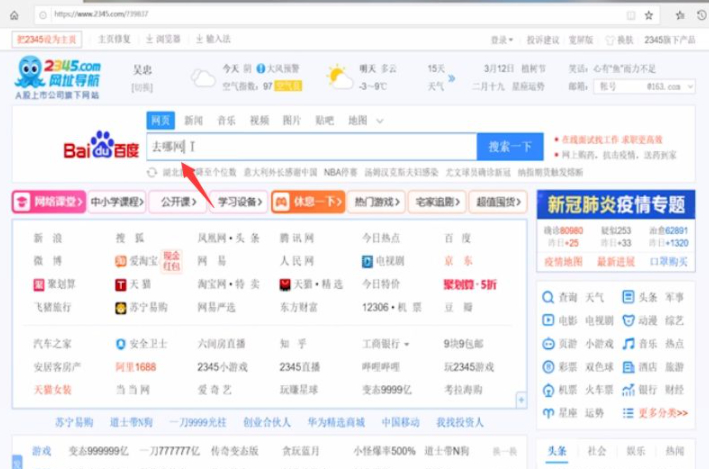Screen dimensions: 709x469
Task: Open 阿里1688 link
Action: click(x=136, y=367)
